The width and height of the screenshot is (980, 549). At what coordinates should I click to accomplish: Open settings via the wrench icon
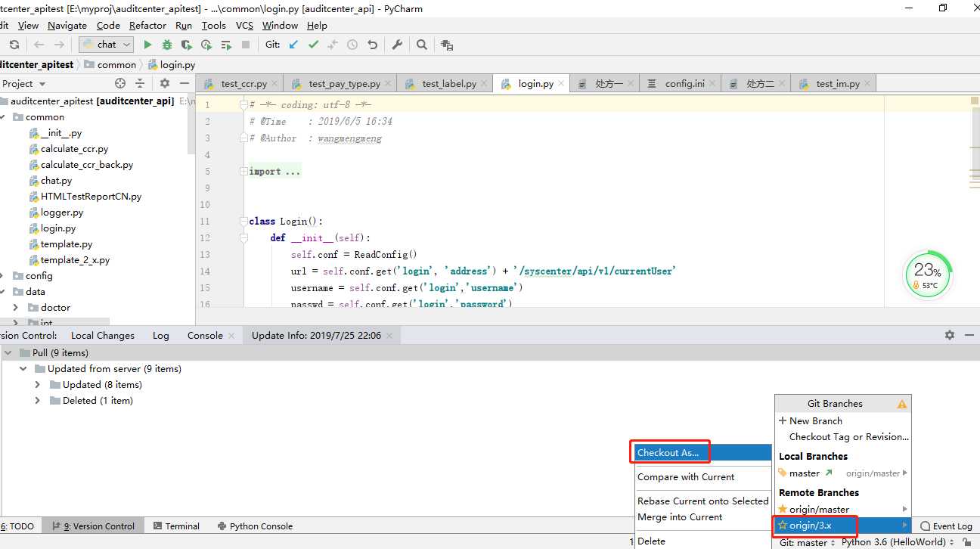pos(397,45)
